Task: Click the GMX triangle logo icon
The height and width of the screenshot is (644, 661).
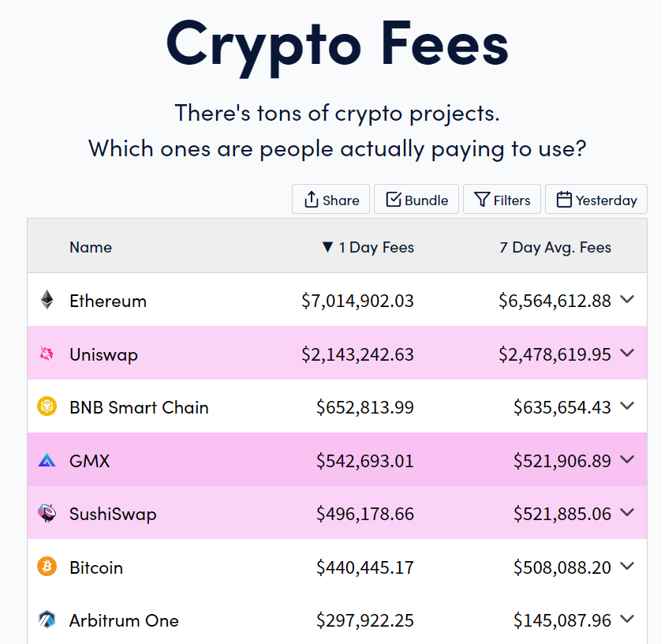Action: tap(47, 459)
